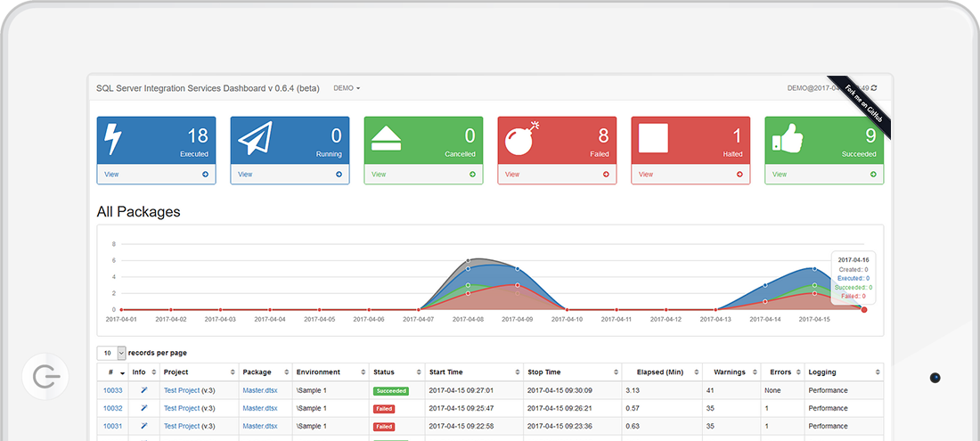The height and width of the screenshot is (441, 980).
Task: Click the Failed count 8
Action: point(604,135)
